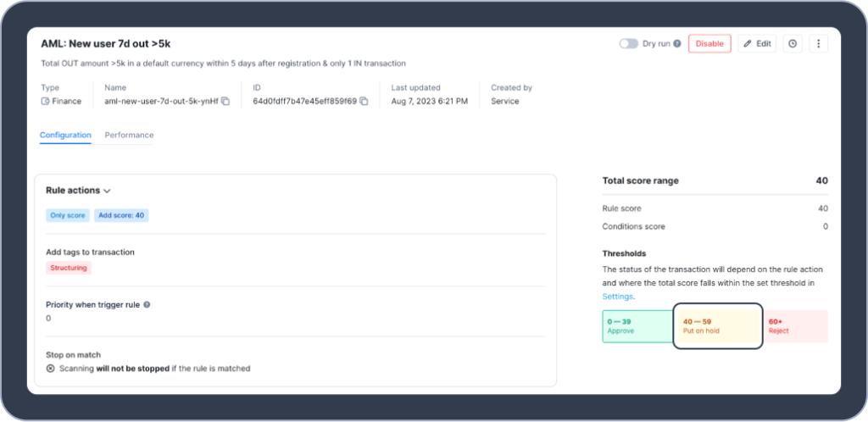Click the priority value 0
868x422 pixels.
click(48, 319)
